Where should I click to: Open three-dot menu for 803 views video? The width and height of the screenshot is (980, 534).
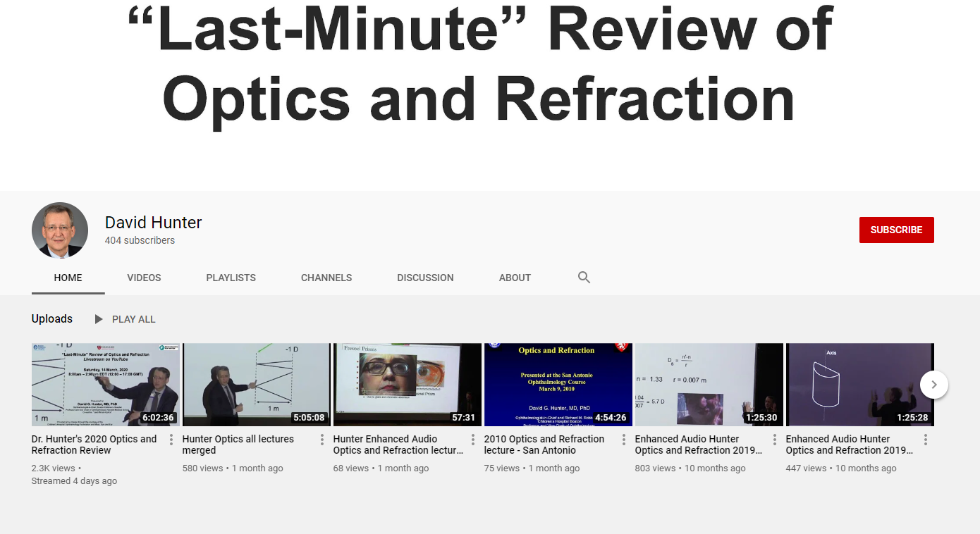(775, 440)
